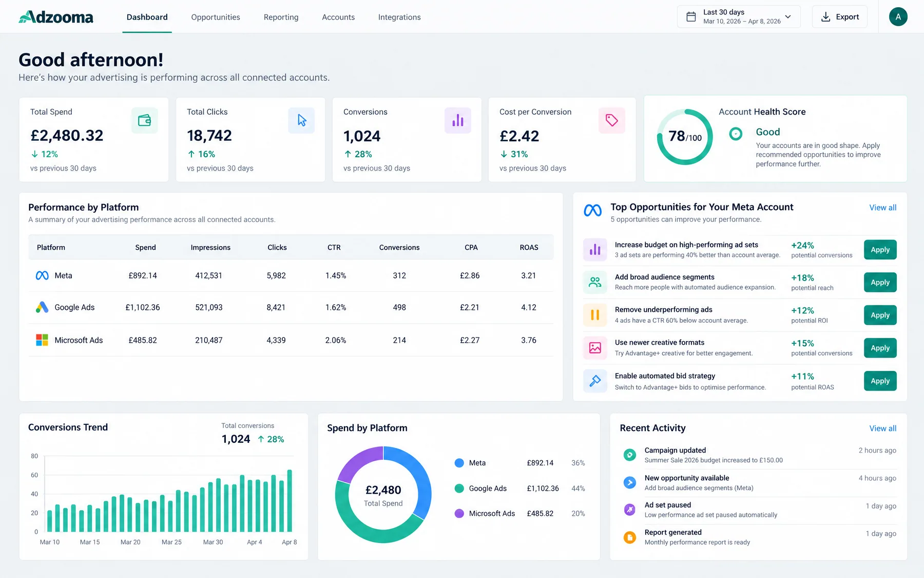
Task: Navigate to the Integrations tab
Action: pyautogui.click(x=399, y=17)
